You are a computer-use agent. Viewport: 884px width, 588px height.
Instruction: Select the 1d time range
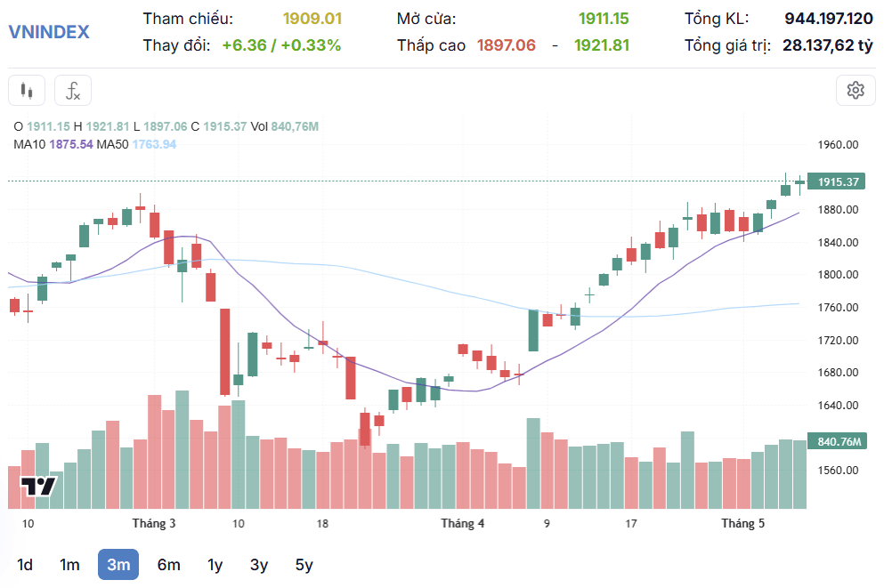pos(25,564)
